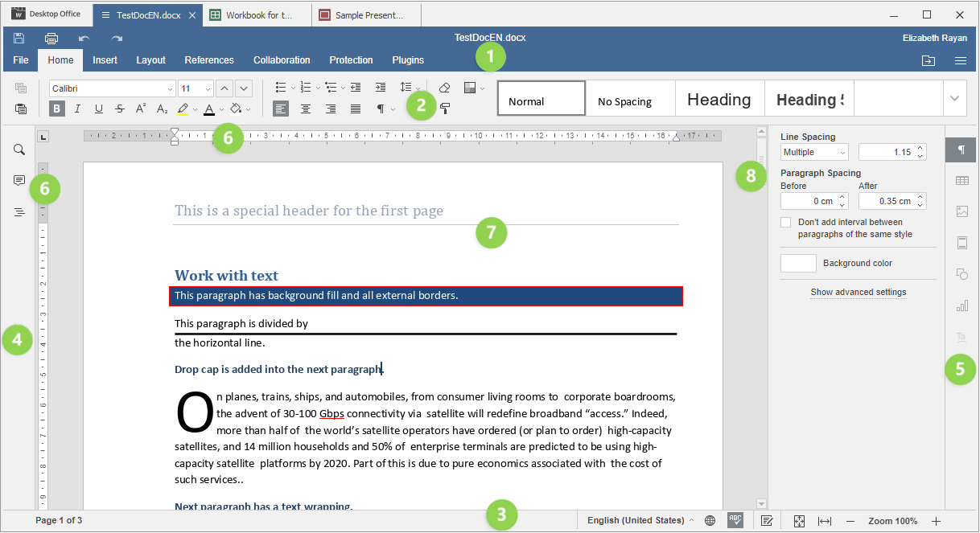Clear style with the eraser icon
The height and width of the screenshot is (533, 980).
click(445, 88)
